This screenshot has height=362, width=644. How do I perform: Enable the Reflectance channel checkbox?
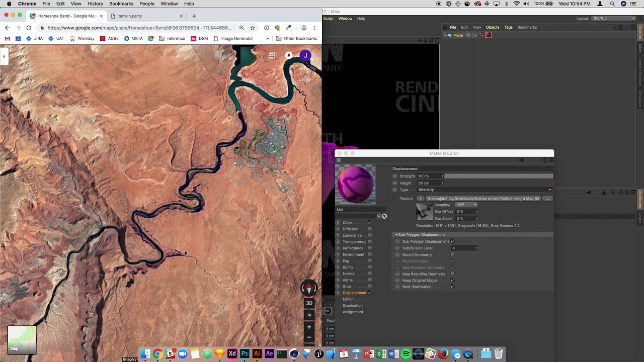coord(370,248)
